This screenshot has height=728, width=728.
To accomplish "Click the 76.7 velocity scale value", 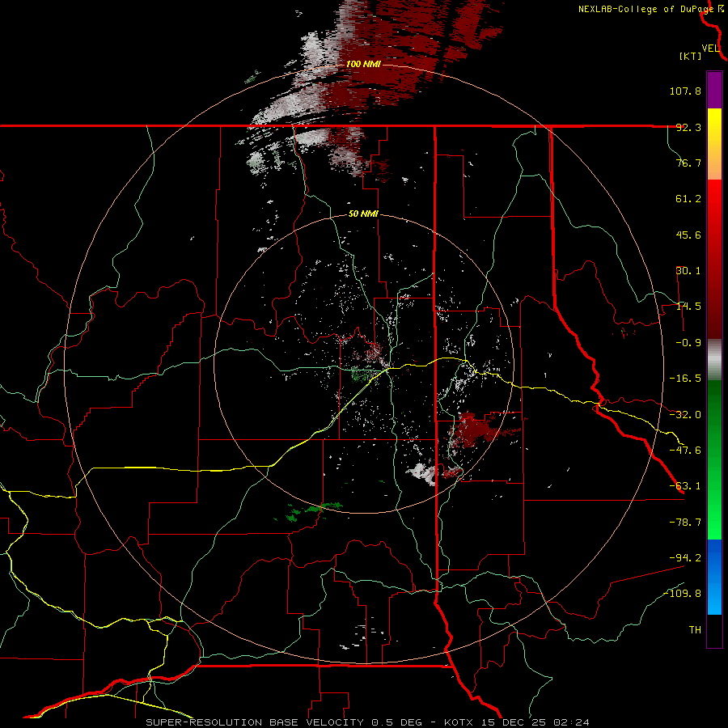I will 688,163.
